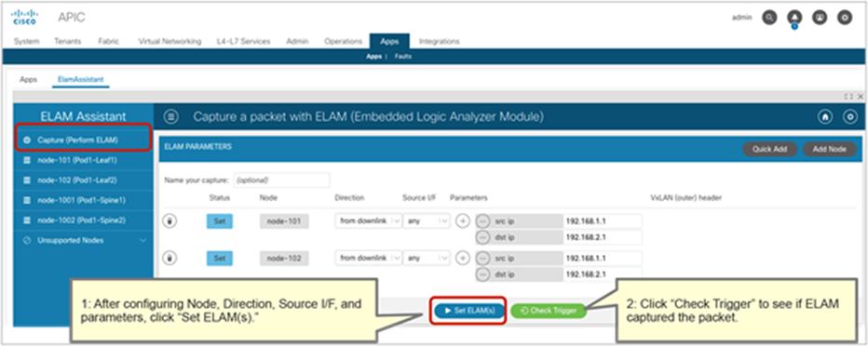
Task: Click the ELAM home icon
Action: [825, 117]
